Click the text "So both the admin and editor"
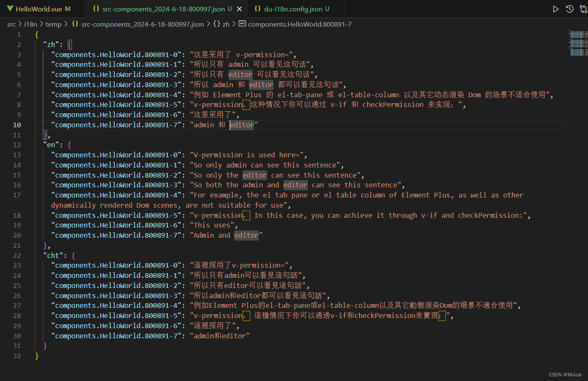Screen dimensions: 588x381 click(x=251, y=185)
